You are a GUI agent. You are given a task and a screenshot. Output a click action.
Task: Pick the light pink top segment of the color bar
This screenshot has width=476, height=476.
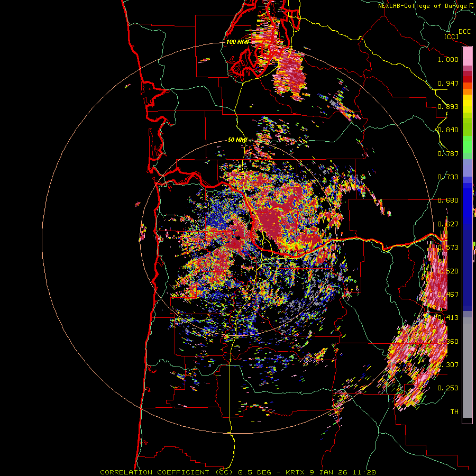(x=467, y=57)
